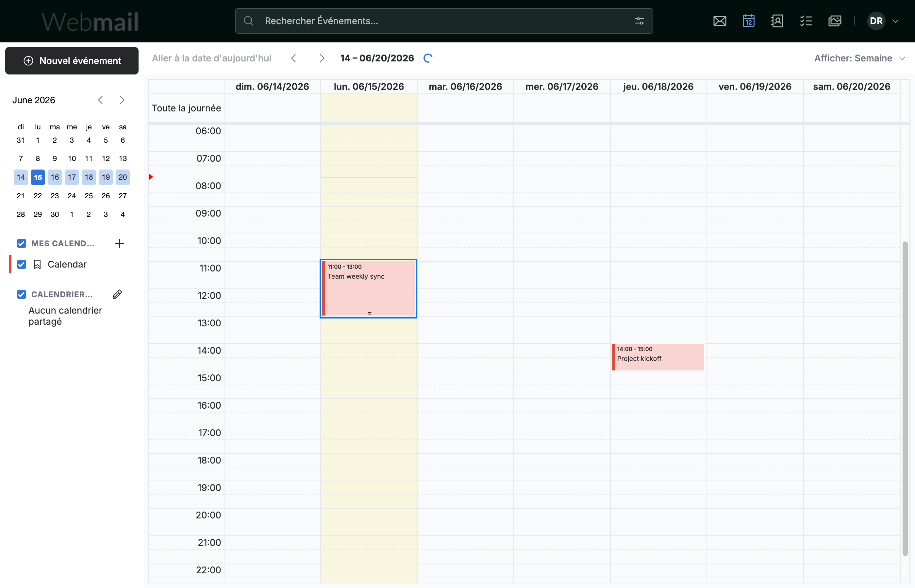This screenshot has height=588, width=915.
Task: Open search filter options icon
Action: tap(639, 21)
